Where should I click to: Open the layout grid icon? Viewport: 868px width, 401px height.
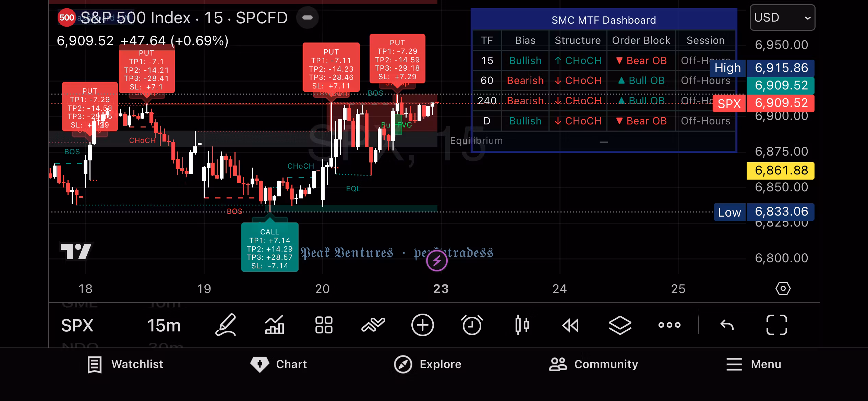pyautogui.click(x=324, y=325)
